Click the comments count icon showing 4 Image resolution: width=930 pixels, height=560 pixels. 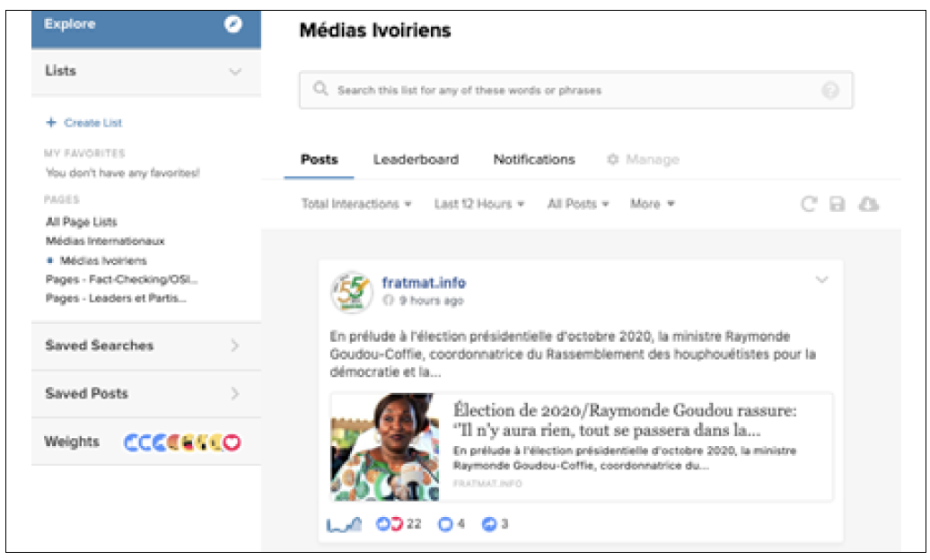444,524
